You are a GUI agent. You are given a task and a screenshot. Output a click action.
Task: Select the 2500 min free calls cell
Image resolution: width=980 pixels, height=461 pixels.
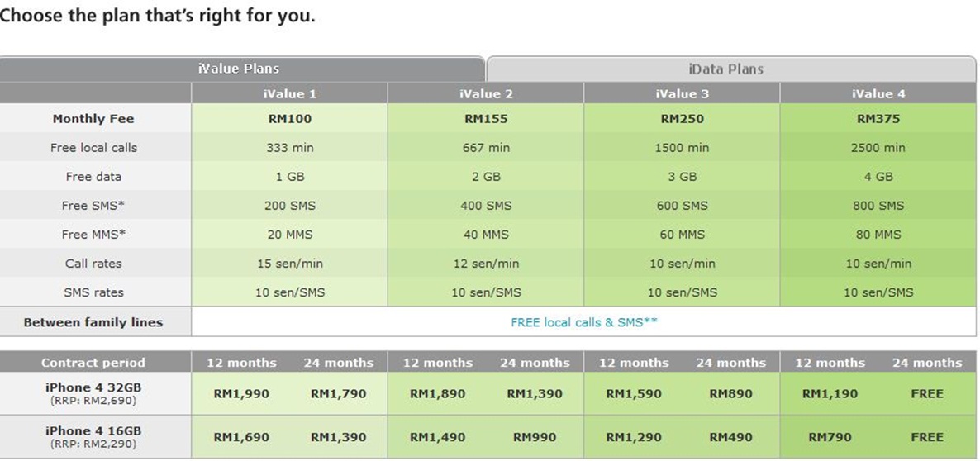click(878, 148)
